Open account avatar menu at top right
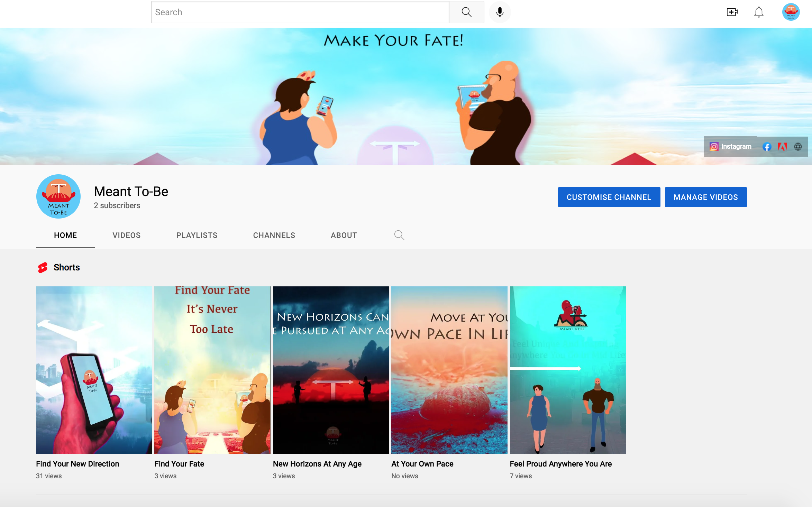812x507 pixels. tap(791, 12)
